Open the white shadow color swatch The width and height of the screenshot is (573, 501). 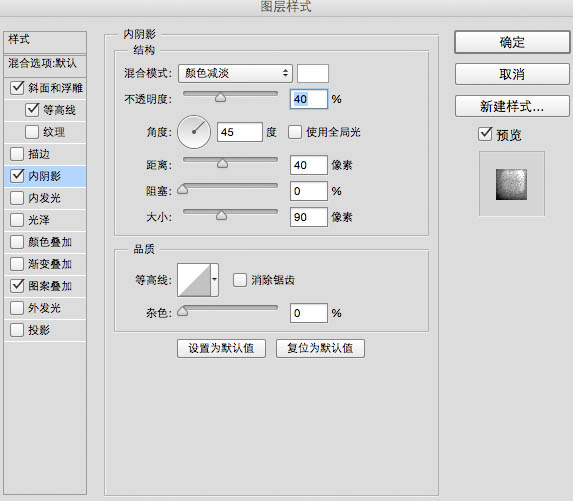[313, 73]
